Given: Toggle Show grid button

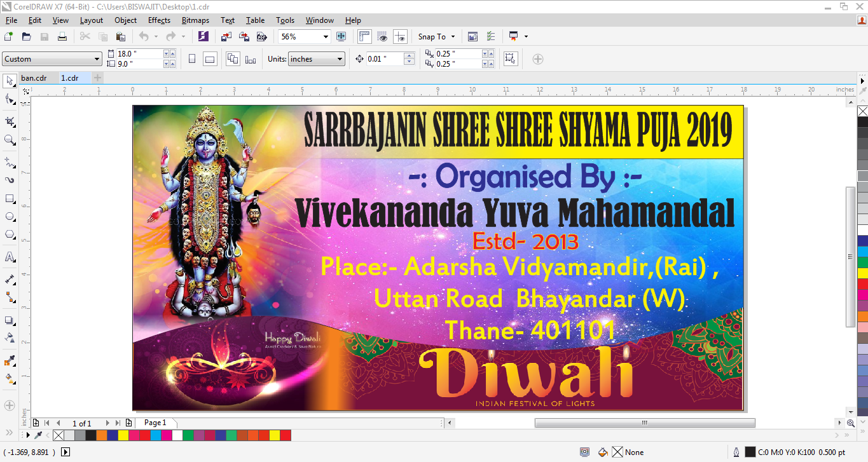Looking at the screenshot, I should point(382,36).
